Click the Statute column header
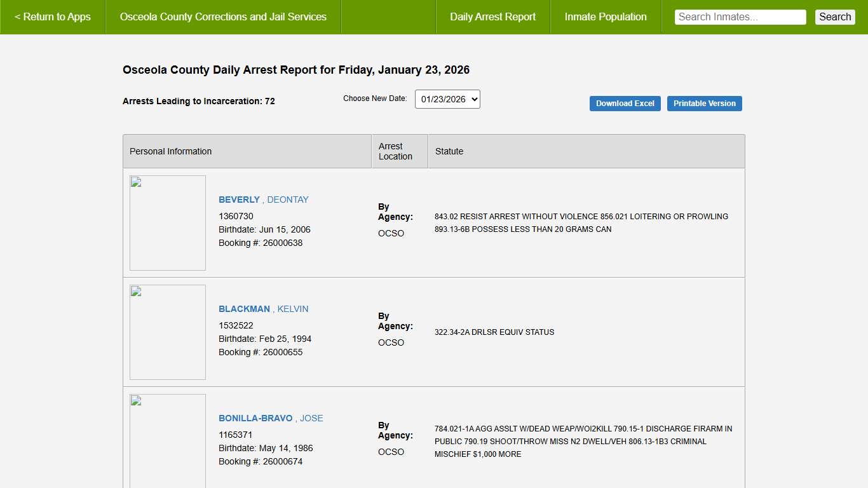868x488 pixels. (449, 151)
